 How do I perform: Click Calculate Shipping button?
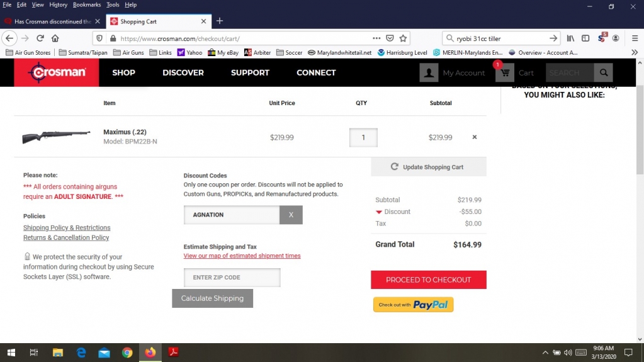pos(212,298)
